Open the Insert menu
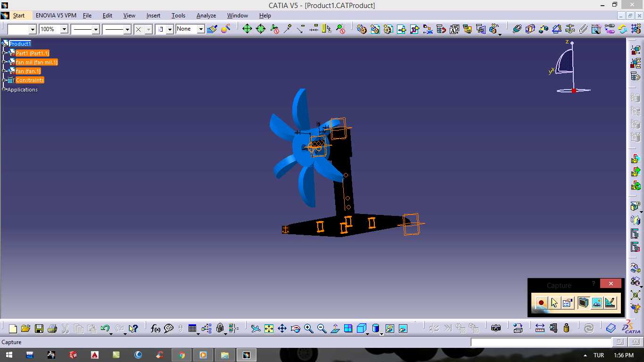This screenshot has width=644, height=362. point(153,16)
